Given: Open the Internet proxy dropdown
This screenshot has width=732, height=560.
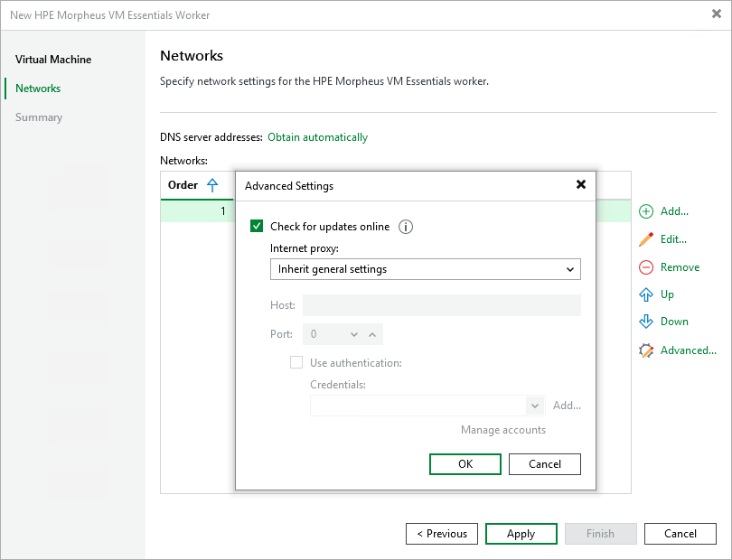Looking at the screenshot, I should coord(569,269).
